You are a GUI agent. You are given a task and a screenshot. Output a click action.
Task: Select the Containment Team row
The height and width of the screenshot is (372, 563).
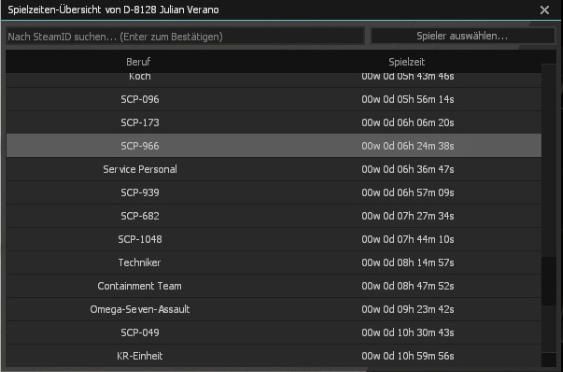coord(274,286)
